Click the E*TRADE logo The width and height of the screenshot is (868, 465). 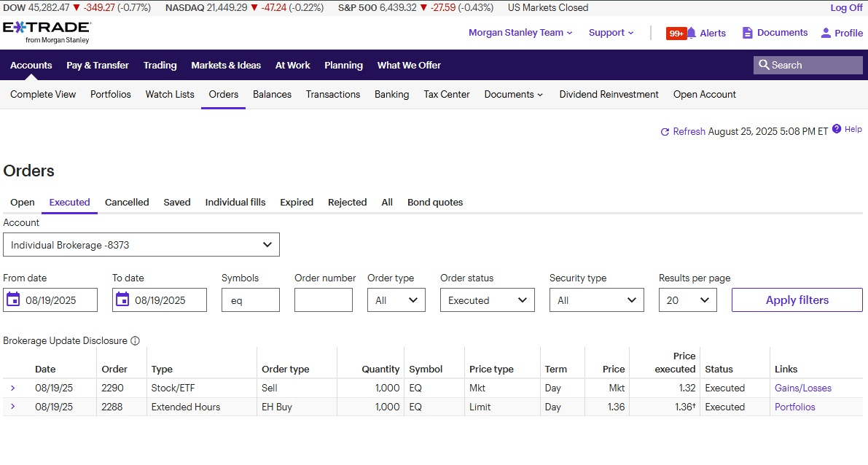coord(47,31)
